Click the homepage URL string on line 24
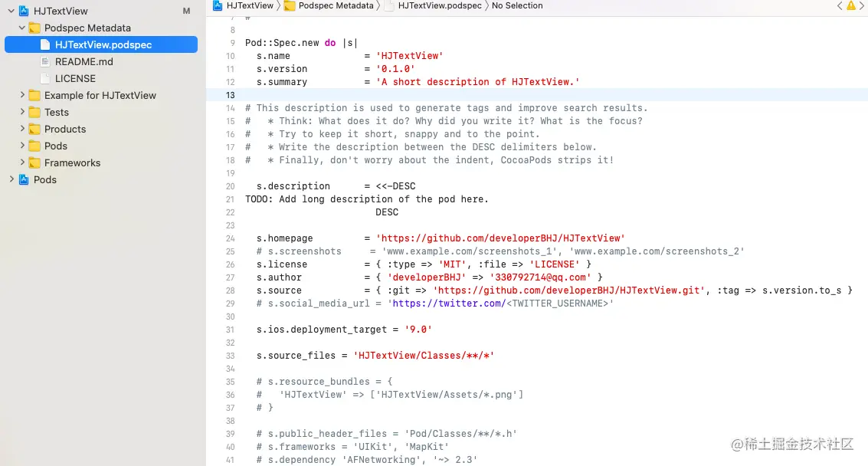The image size is (868, 466). click(x=500, y=238)
